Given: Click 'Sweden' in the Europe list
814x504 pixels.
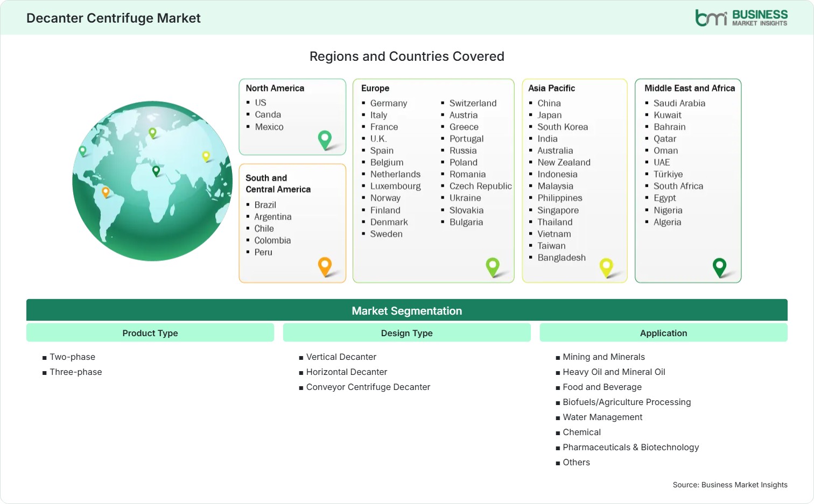Looking at the screenshot, I should pos(387,234).
